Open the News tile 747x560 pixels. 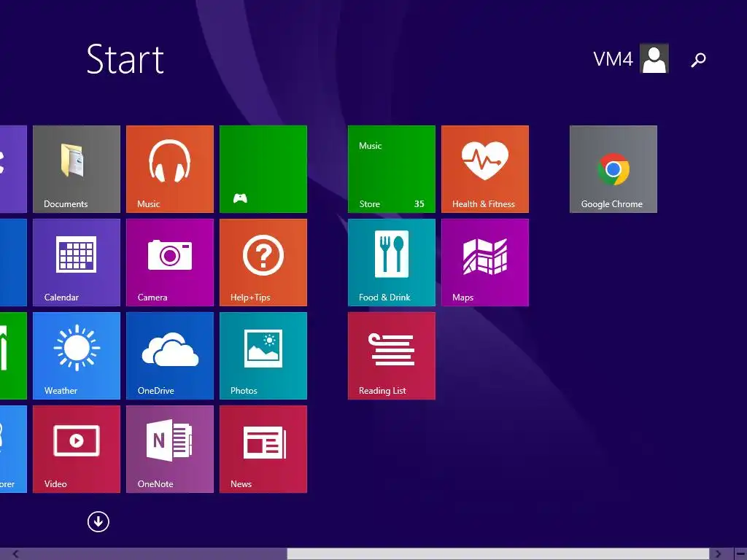[263, 449]
